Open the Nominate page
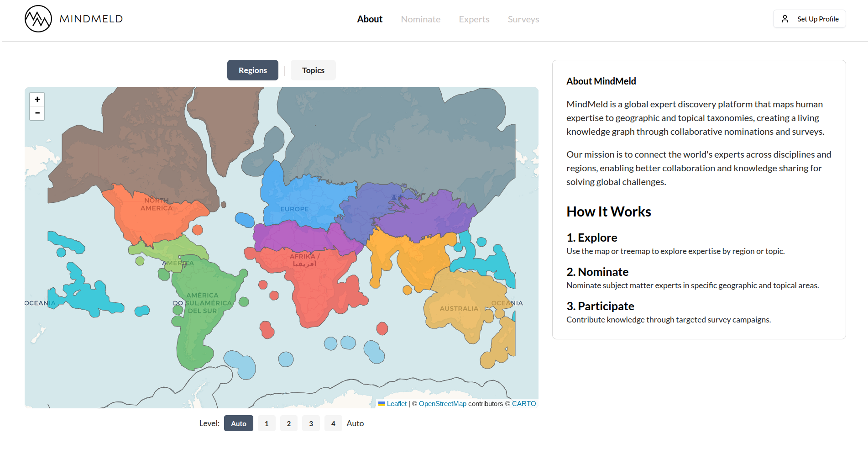The image size is (868, 449). 421,19
